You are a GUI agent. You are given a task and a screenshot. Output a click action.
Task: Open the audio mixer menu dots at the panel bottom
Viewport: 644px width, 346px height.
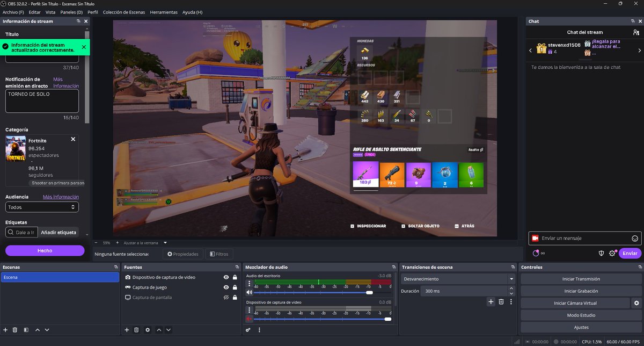pyautogui.click(x=259, y=330)
